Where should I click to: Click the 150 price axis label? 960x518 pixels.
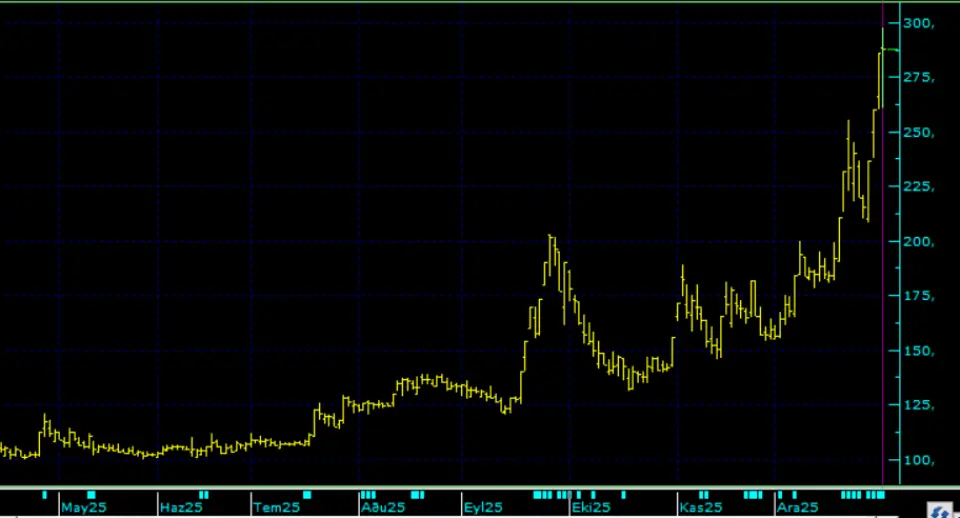[918, 351]
